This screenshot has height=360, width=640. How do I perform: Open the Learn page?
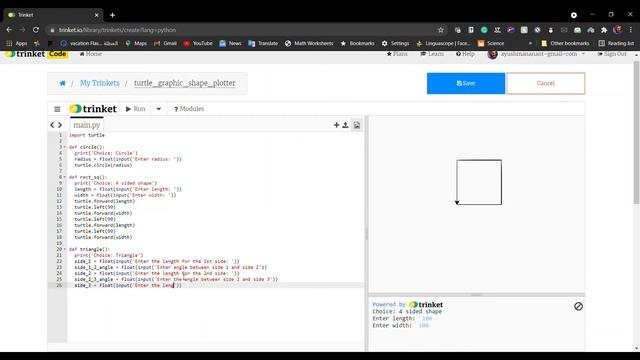(432, 54)
